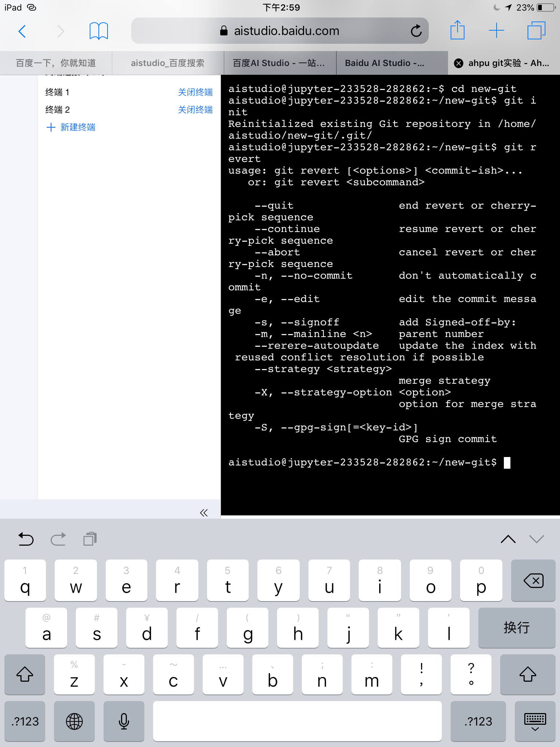This screenshot has height=747, width=560.
Task: Tap the question mark and period key
Action: point(471,674)
